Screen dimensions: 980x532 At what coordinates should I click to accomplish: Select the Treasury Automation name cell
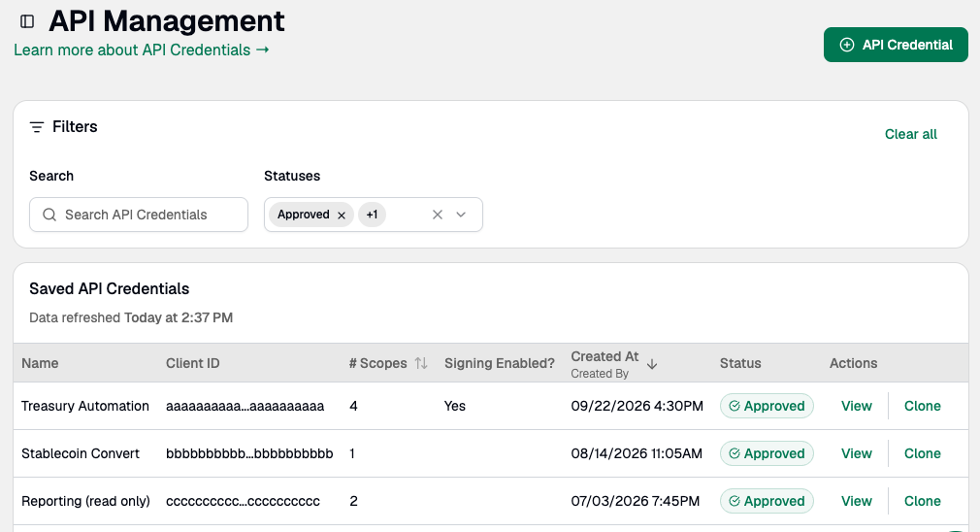click(85, 406)
